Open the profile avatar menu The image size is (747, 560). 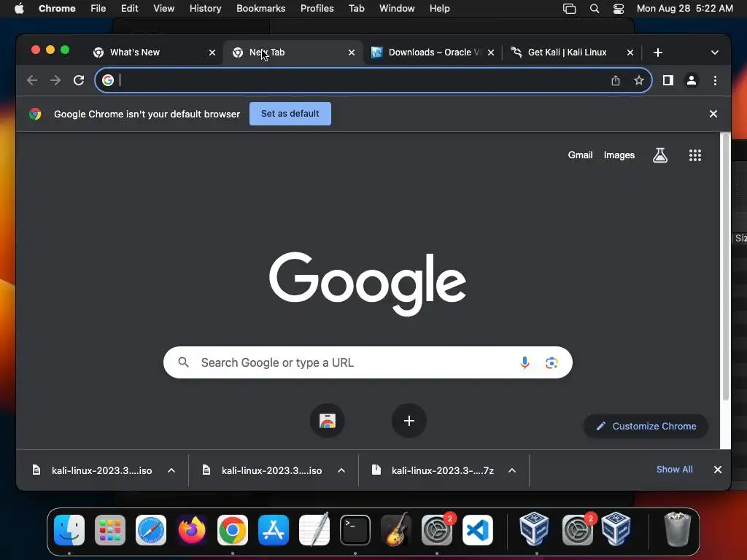click(692, 80)
